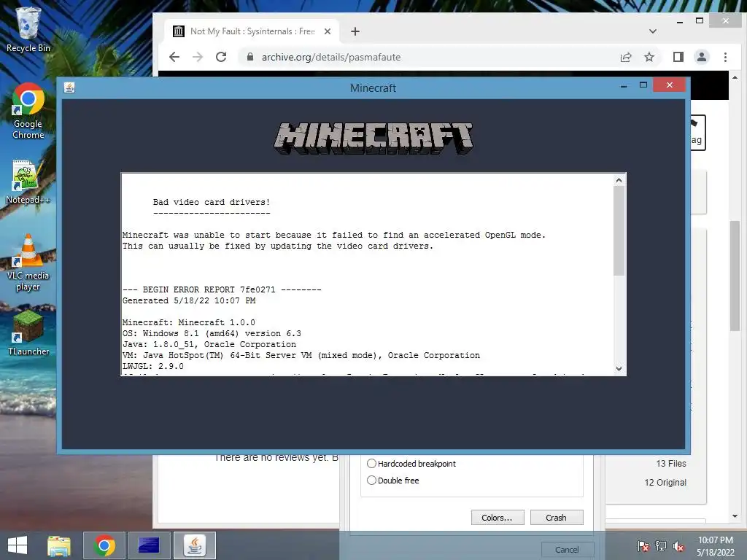Open Chrome's three-dot menu
The height and width of the screenshot is (560, 747).
click(x=725, y=57)
